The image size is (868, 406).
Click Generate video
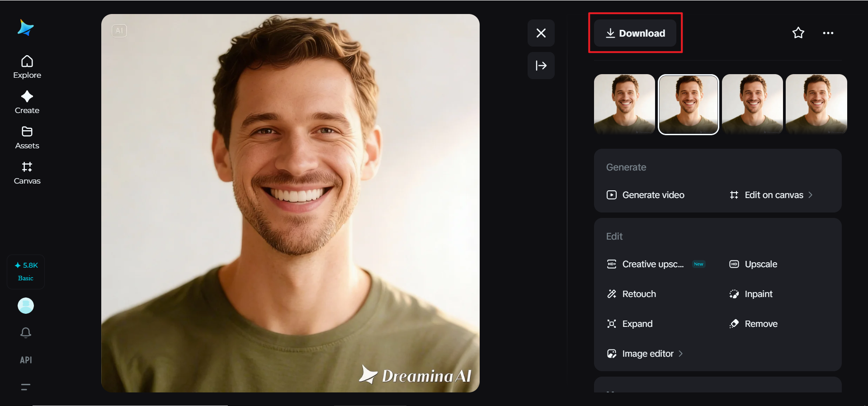tap(645, 195)
